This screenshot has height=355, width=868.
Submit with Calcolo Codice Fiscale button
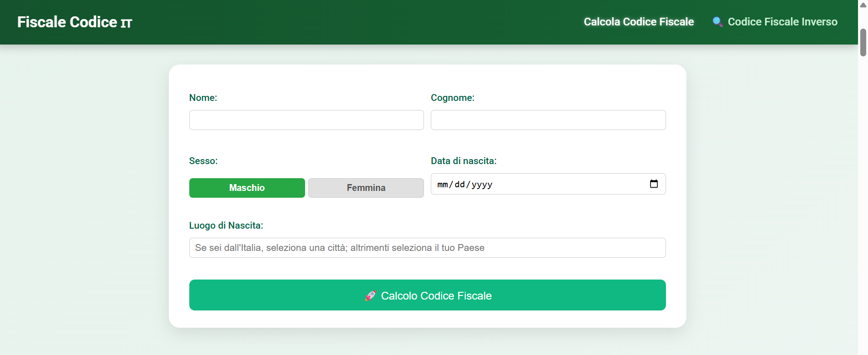coord(427,295)
